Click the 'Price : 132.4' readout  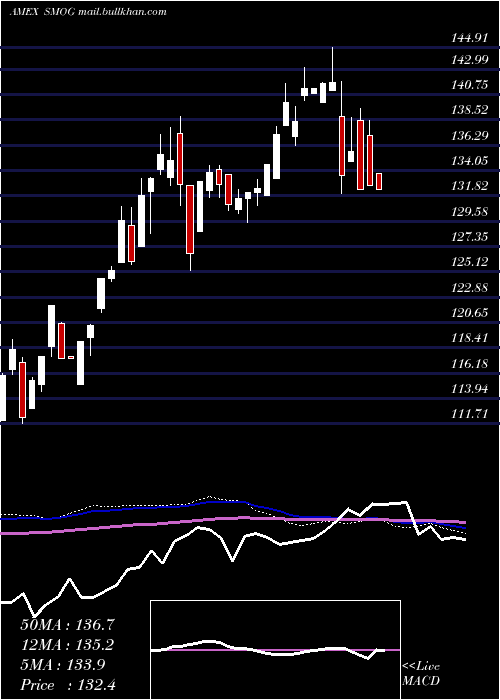coord(68,685)
